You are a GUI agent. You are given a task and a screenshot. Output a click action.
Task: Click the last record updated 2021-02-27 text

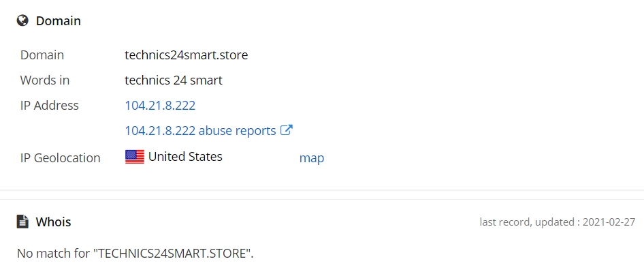[x=558, y=222]
